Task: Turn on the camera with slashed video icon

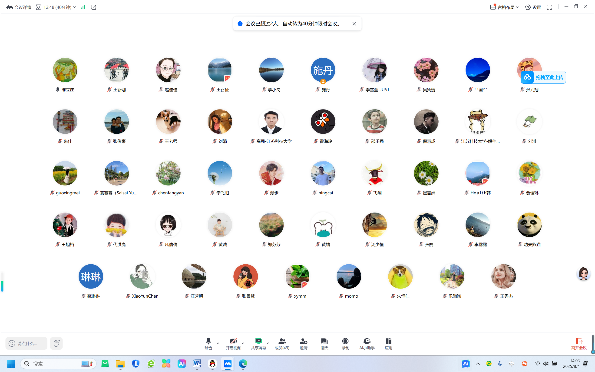Action: pos(233,343)
